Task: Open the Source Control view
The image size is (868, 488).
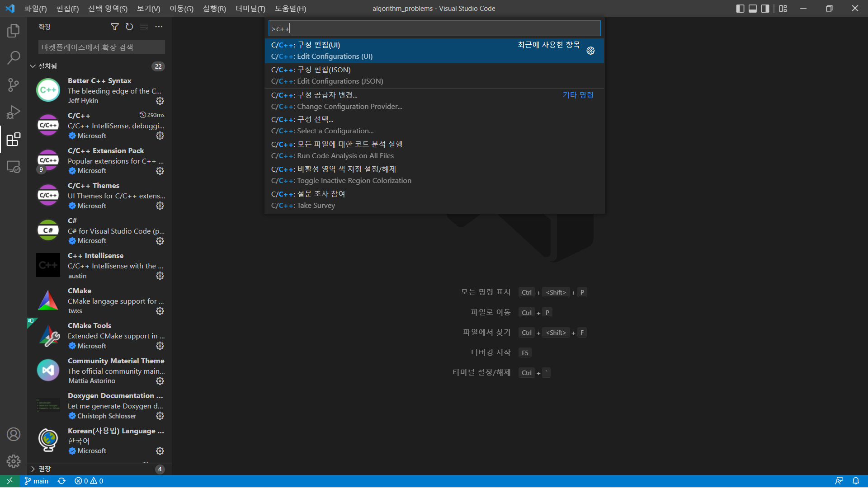Action: 14,85
